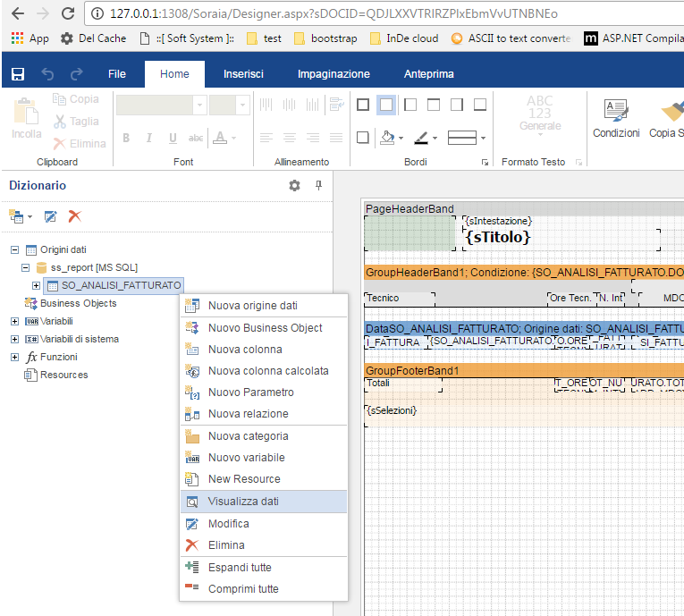The image size is (684, 616).
Task: Expand the Variabili tree node
Action: click(15, 322)
